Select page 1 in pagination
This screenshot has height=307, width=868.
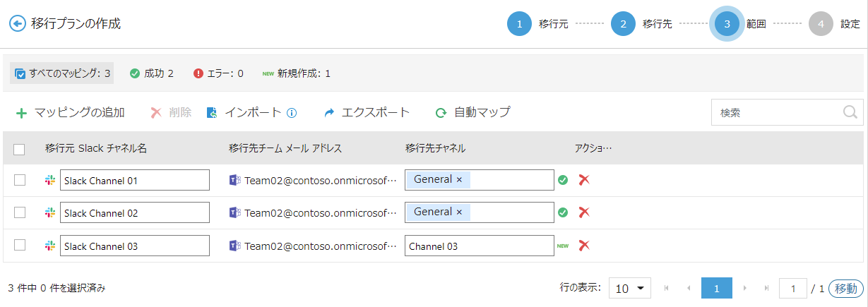tap(716, 288)
